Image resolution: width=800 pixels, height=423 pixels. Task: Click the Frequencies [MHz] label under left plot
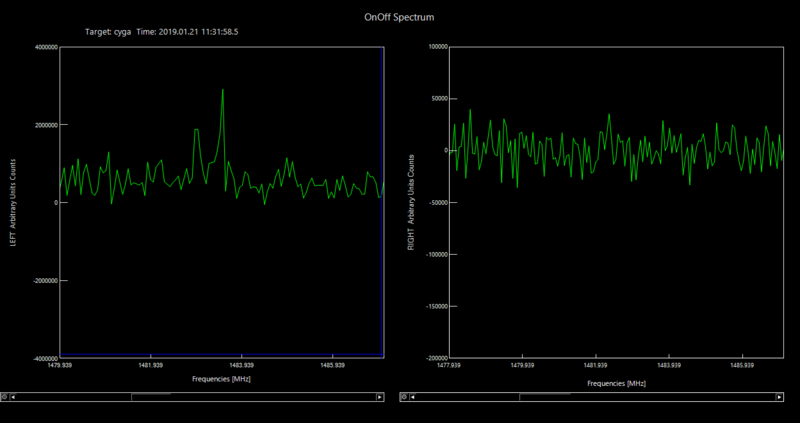click(222, 380)
